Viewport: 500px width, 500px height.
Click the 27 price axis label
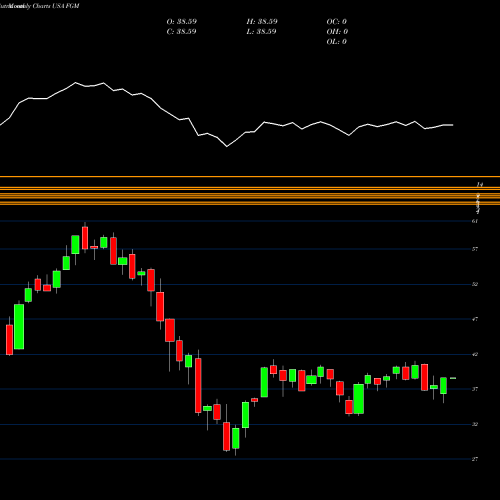pyautogui.click(x=475, y=459)
